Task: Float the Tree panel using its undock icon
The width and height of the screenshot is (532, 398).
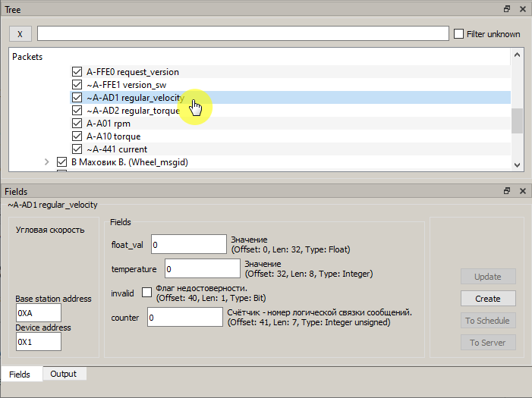Action: click(507, 9)
